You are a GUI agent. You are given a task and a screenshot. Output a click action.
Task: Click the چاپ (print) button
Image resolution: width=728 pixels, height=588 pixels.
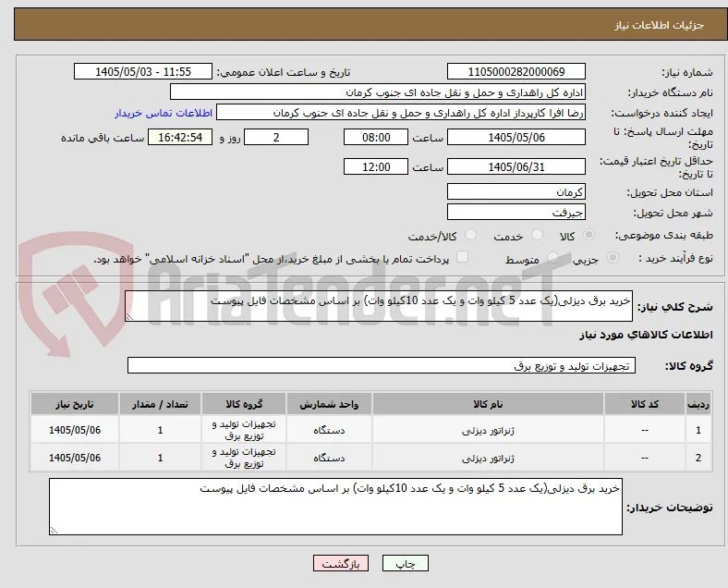coord(405,563)
